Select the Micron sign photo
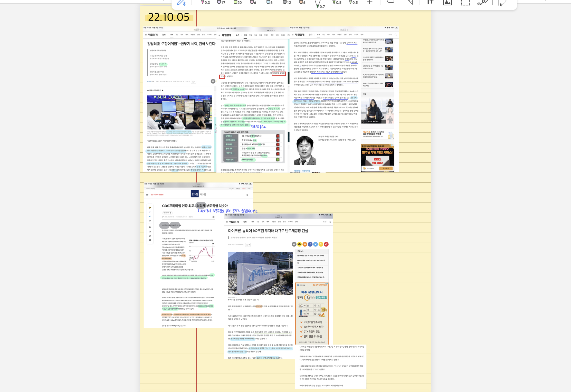 (x=260, y=273)
